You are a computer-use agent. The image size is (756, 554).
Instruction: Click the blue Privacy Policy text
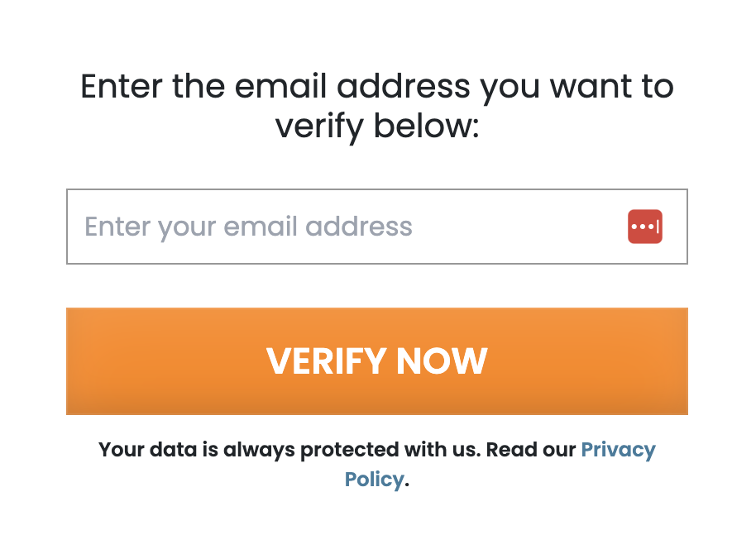[618, 450]
